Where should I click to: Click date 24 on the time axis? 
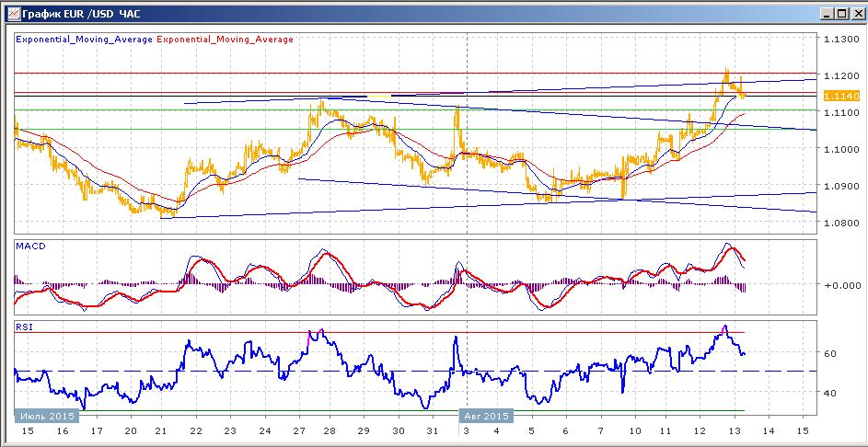tap(264, 431)
